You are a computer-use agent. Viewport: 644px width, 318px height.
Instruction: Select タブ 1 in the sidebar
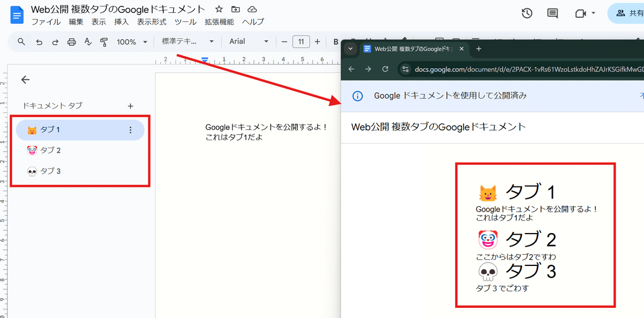[80, 130]
